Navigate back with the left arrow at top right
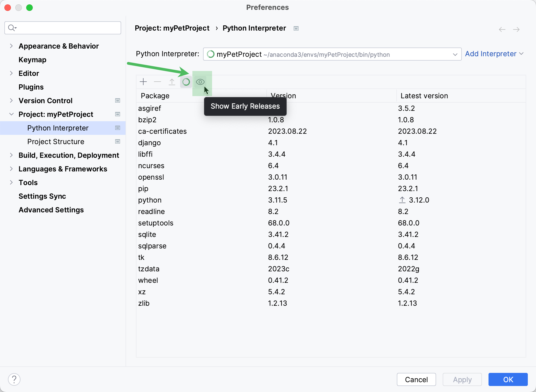The width and height of the screenshot is (536, 392). (x=502, y=29)
